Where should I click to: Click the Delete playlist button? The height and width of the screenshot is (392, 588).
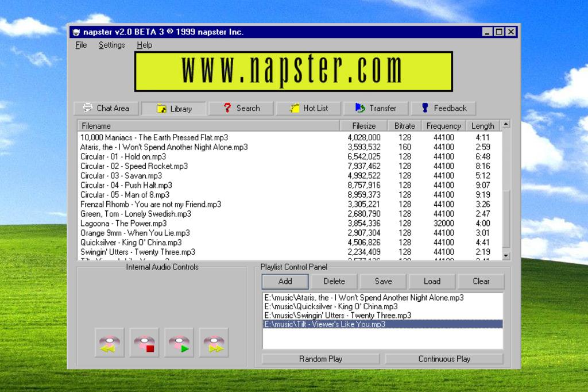[334, 281]
